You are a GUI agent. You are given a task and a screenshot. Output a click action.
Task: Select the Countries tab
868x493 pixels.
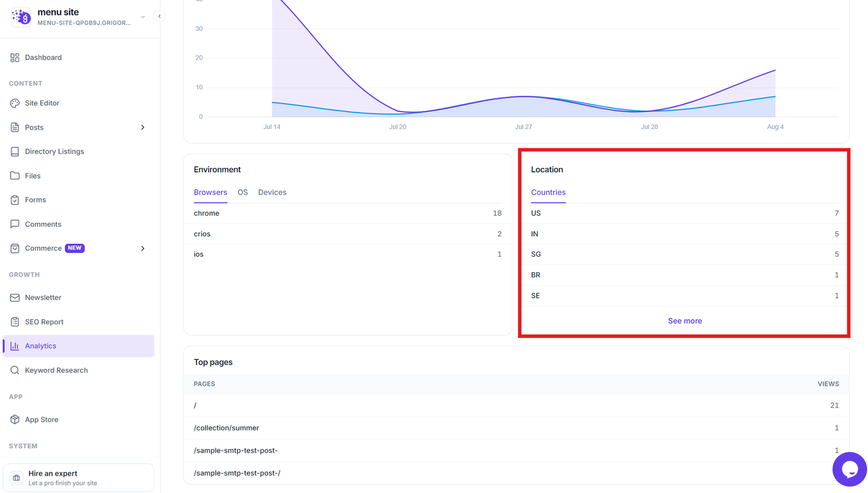tap(548, 192)
